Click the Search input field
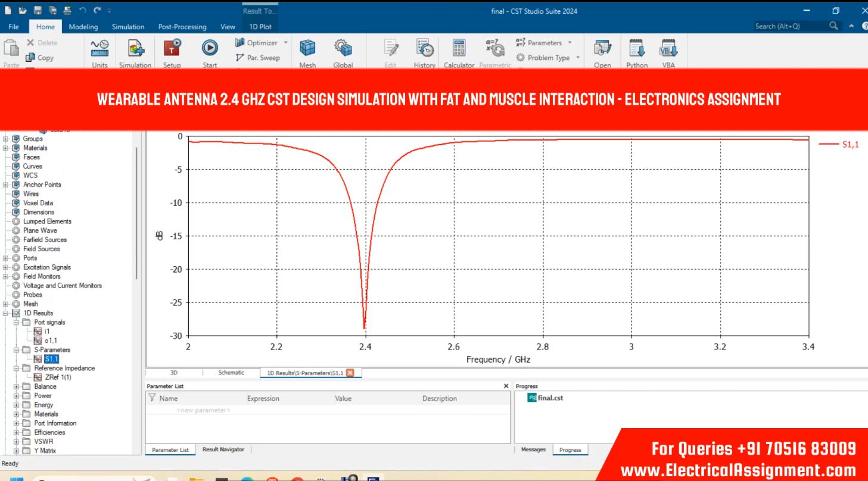Viewport: 868px width, 481px height. [x=789, y=26]
